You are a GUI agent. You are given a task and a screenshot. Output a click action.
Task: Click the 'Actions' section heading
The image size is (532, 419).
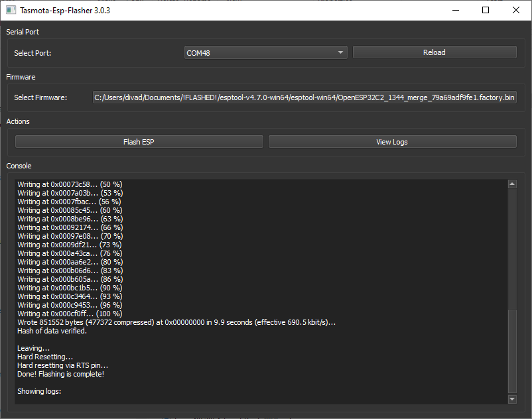click(18, 121)
